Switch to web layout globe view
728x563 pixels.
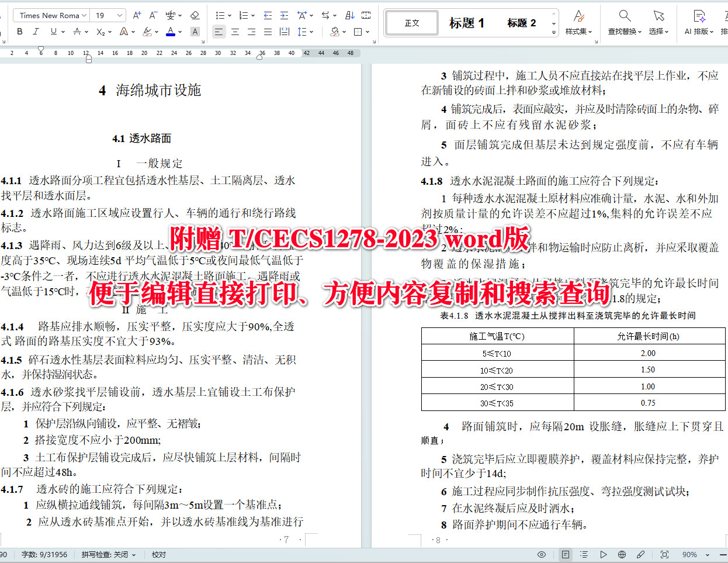[x=622, y=554]
